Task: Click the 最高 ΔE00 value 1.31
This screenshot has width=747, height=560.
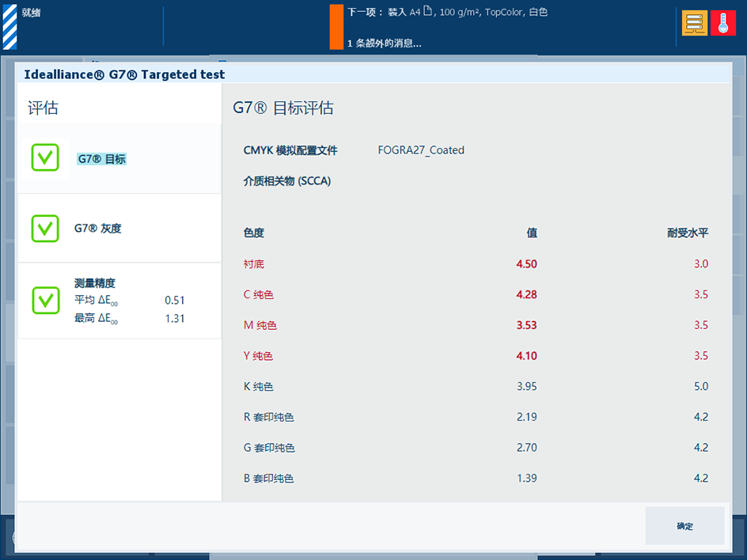Action: coord(174,319)
